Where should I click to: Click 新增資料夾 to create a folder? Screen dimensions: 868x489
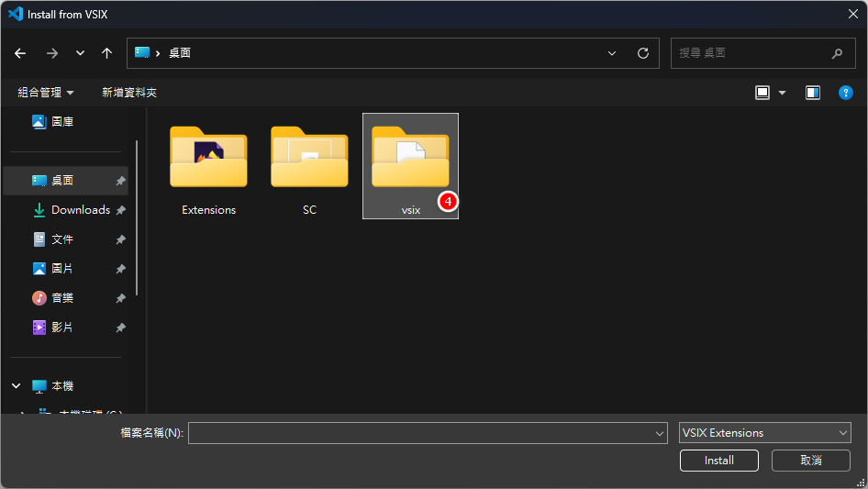click(129, 93)
